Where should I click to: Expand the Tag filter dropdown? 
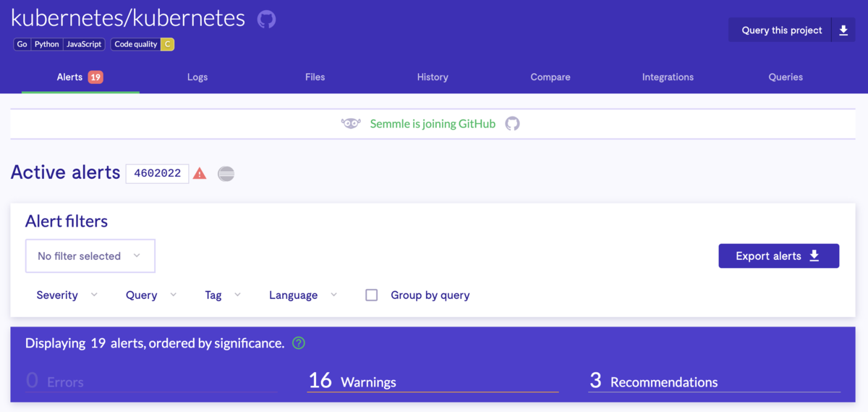click(x=223, y=295)
